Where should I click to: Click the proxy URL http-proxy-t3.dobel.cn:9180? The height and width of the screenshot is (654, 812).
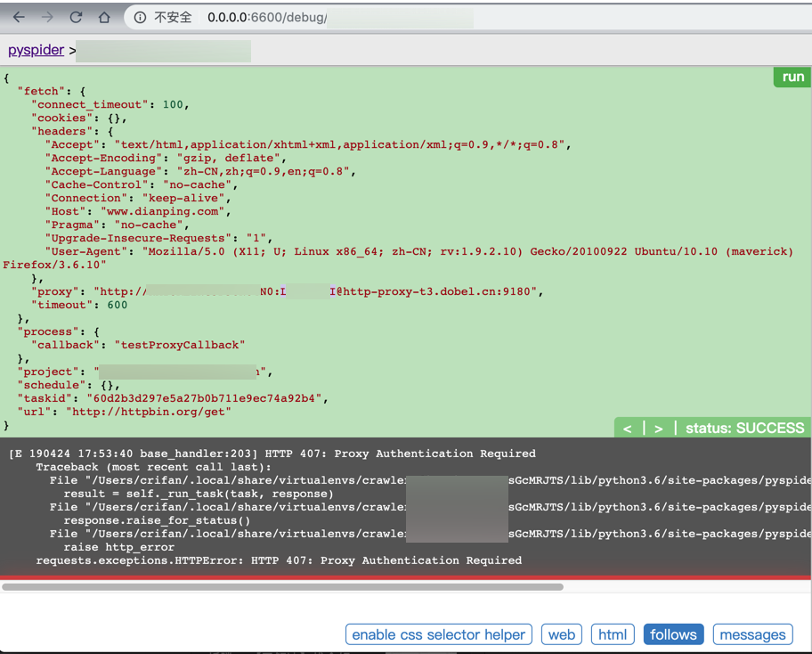437,291
